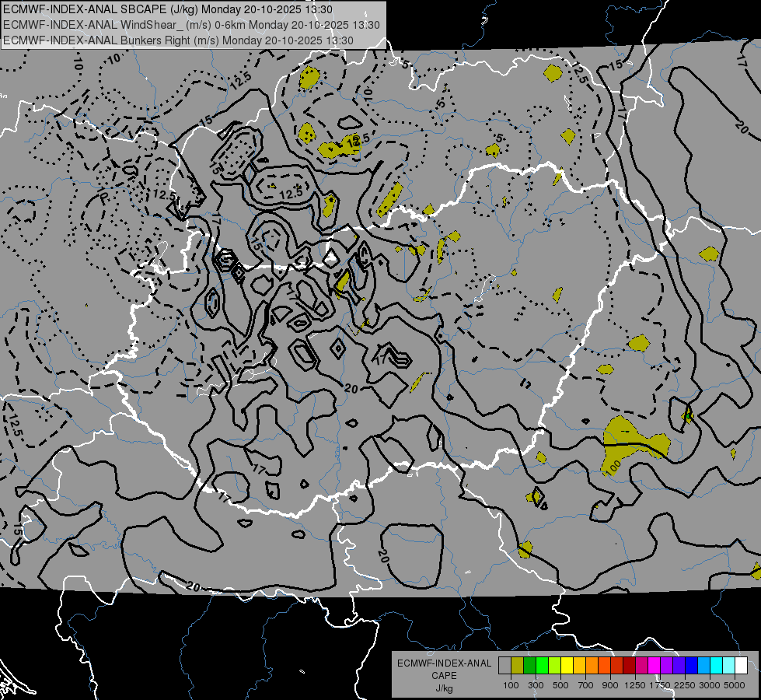
Task: Click the 3000 legend value
Action: (x=710, y=685)
